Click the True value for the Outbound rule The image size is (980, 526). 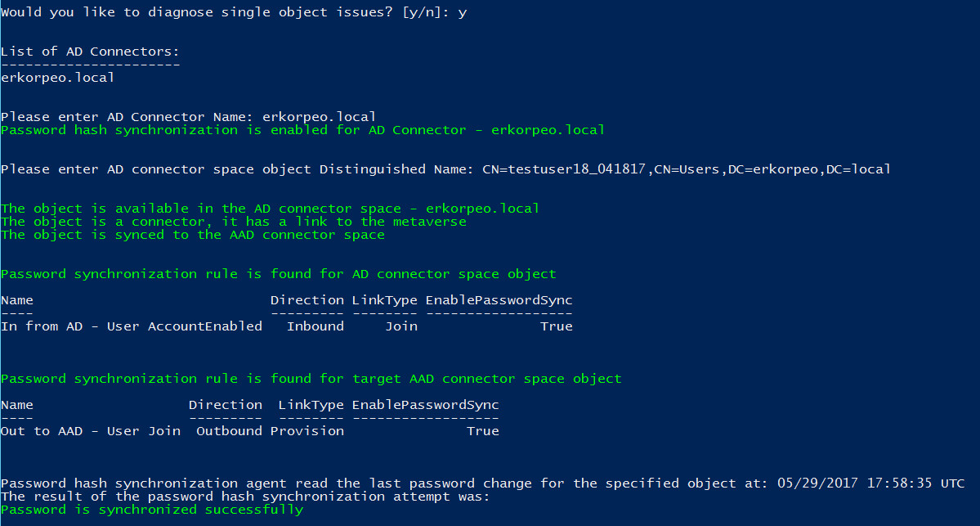click(x=482, y=431)
